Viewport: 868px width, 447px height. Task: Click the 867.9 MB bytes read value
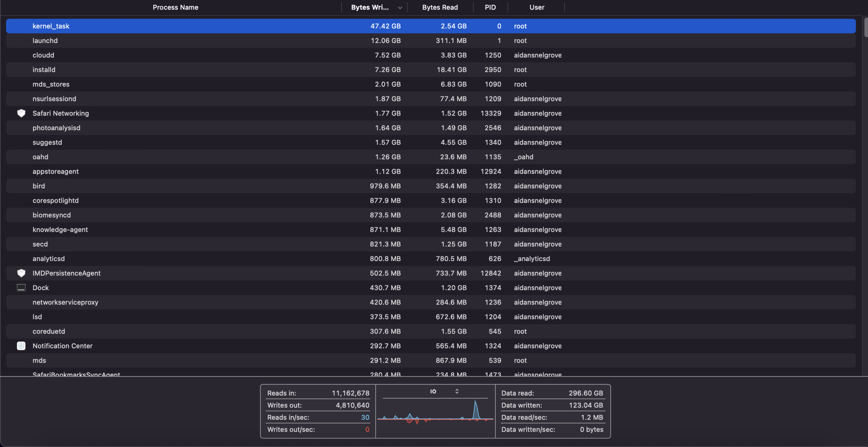pos(451,361)
